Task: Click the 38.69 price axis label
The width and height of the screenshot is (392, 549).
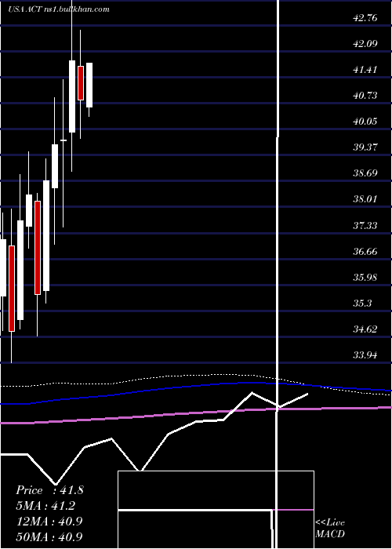Action: (x=365, y=173)
